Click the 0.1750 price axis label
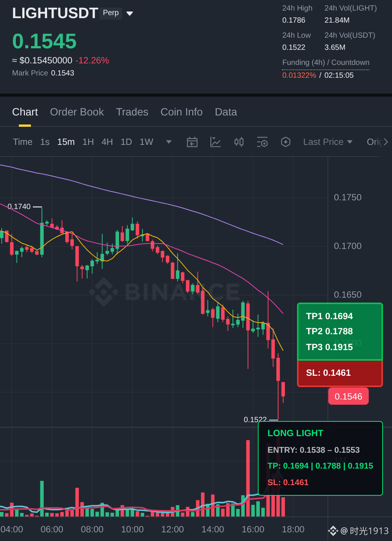 348,197
